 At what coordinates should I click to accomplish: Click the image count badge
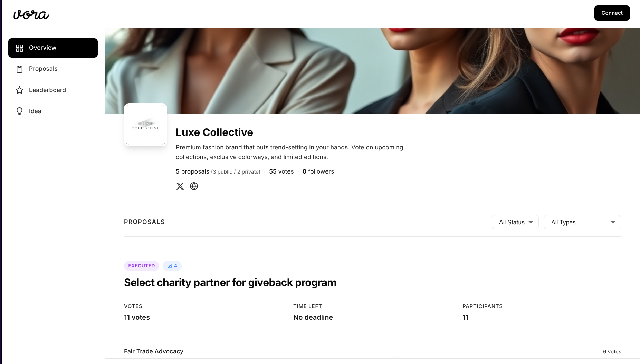pos(172,266)
